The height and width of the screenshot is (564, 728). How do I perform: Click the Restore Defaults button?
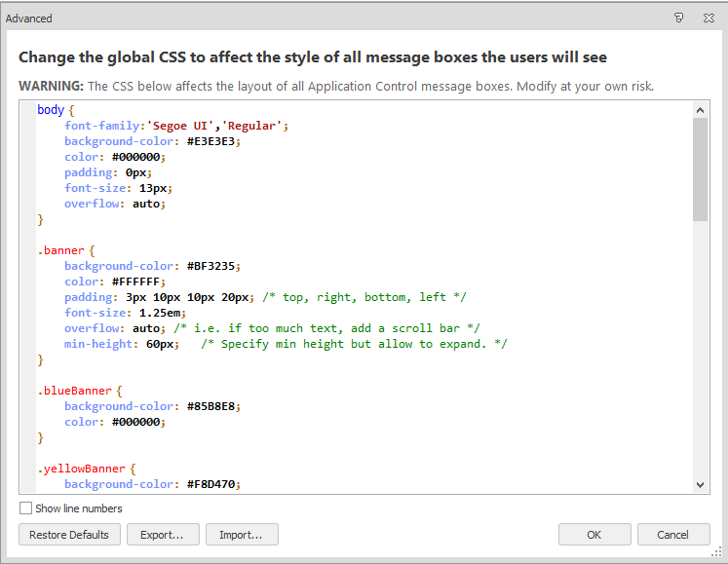click(70, 535)
